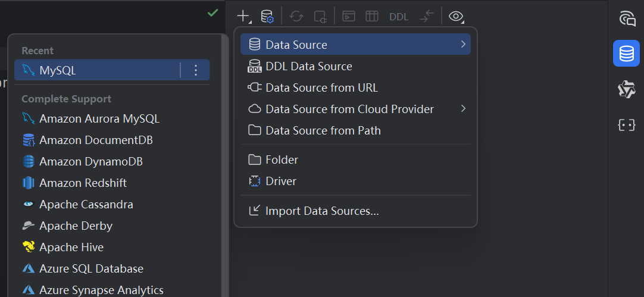Select Azure SQL Database

tap(112, 268)
